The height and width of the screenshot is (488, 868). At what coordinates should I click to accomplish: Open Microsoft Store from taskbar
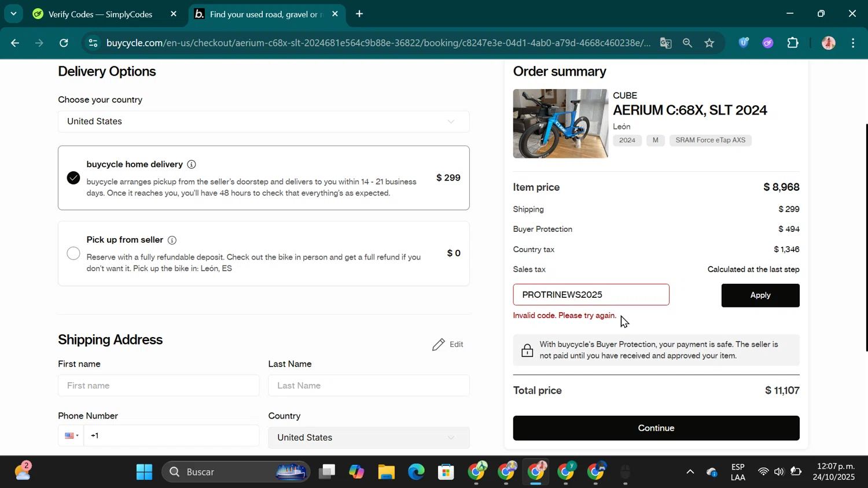446,472
